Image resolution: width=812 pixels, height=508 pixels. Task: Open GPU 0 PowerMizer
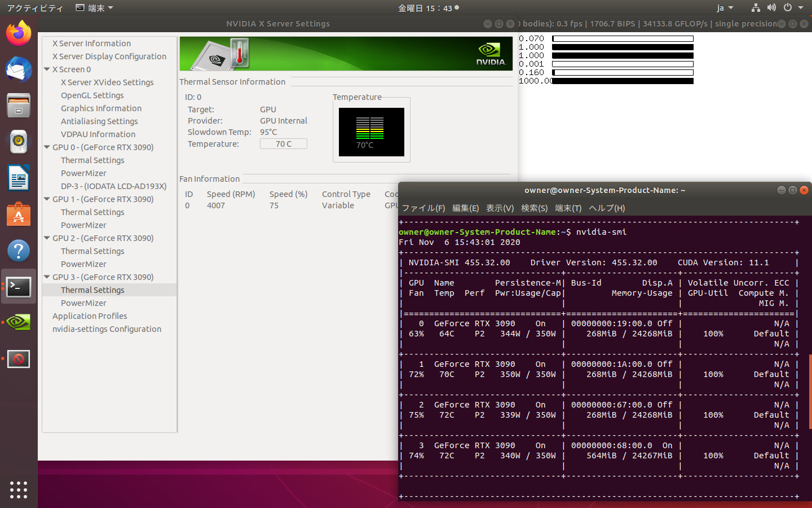pos(83,173)
